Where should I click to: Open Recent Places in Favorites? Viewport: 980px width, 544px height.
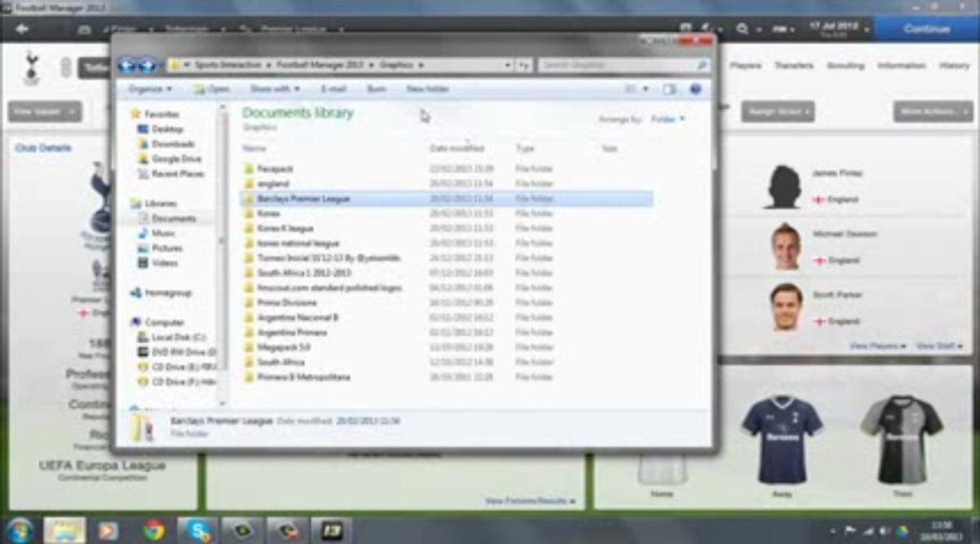[170, 174]
